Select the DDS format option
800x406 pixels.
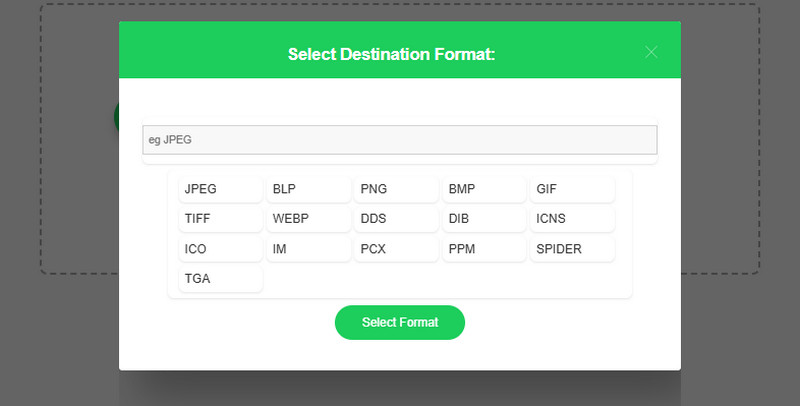tap(396, 219)
